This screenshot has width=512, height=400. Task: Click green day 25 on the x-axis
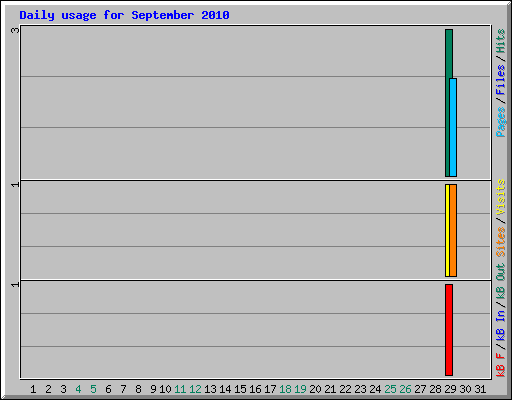(390, 389)
